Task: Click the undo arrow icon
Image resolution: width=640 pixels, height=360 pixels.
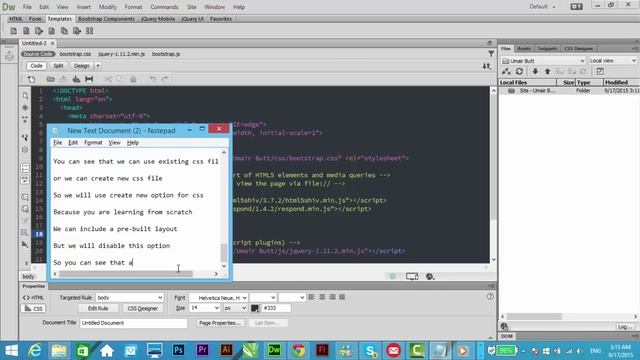Action: [153, 79]
